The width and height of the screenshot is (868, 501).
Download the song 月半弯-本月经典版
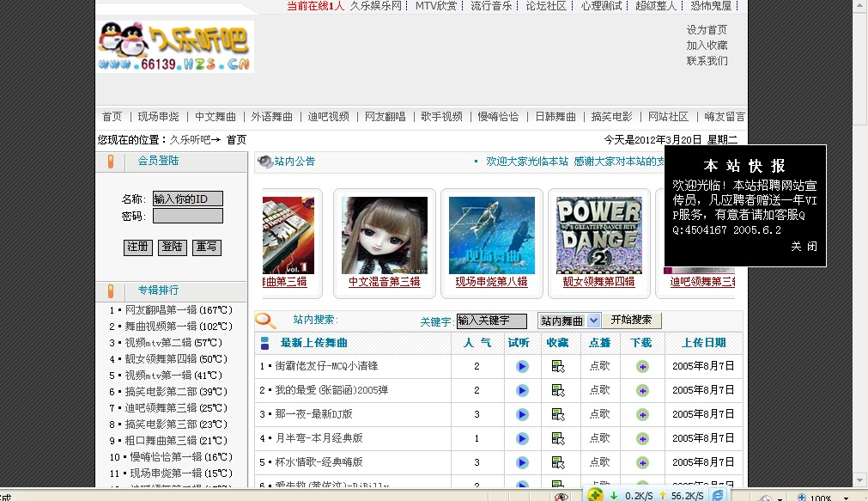point(642,438)
